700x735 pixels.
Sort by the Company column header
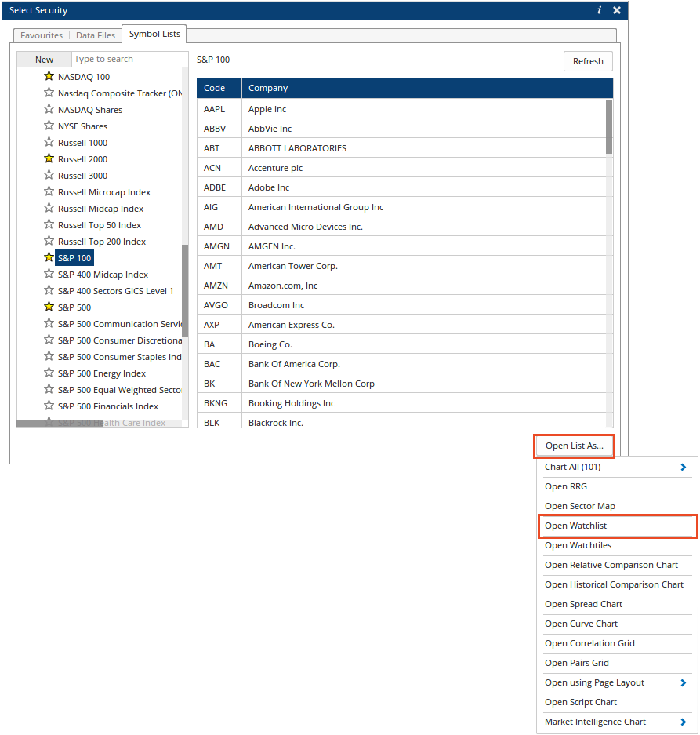coord(427,88)
